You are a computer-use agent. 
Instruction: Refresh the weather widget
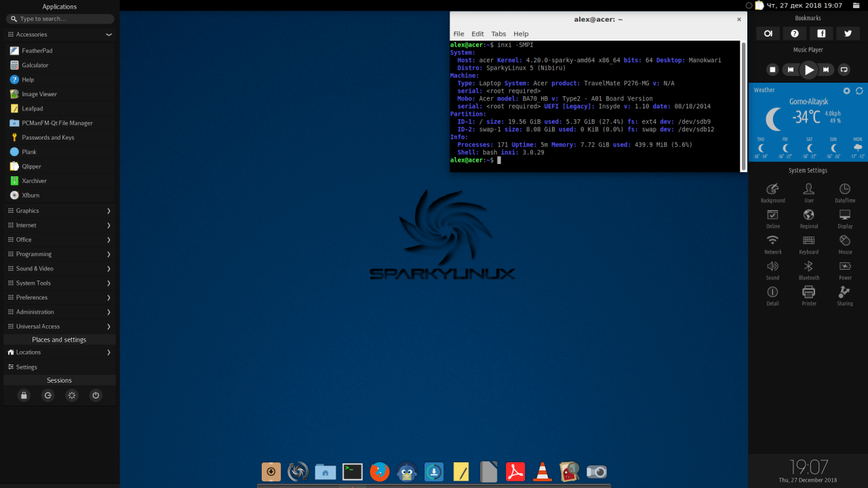(x=859, y=91)
